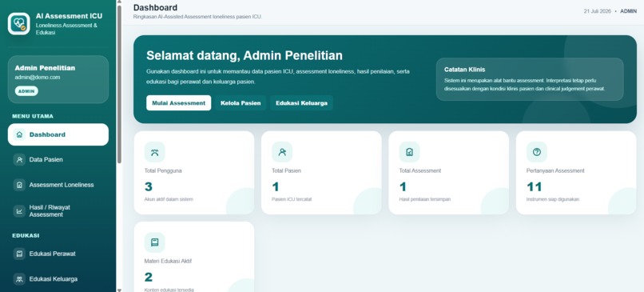Click the Instrumen siap digunakan caption
This screenshot has height=292, width=644.
pyautogui.click(x=552, y=199)
